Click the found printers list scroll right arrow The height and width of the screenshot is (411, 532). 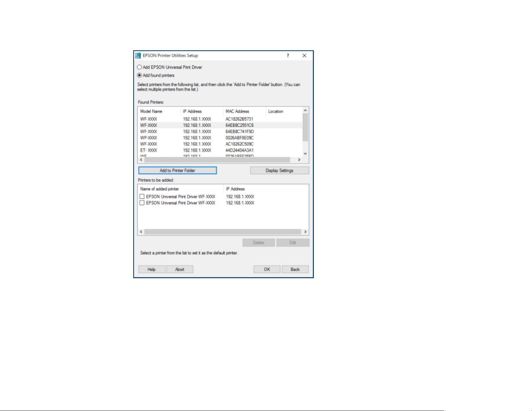pos(299,160)
